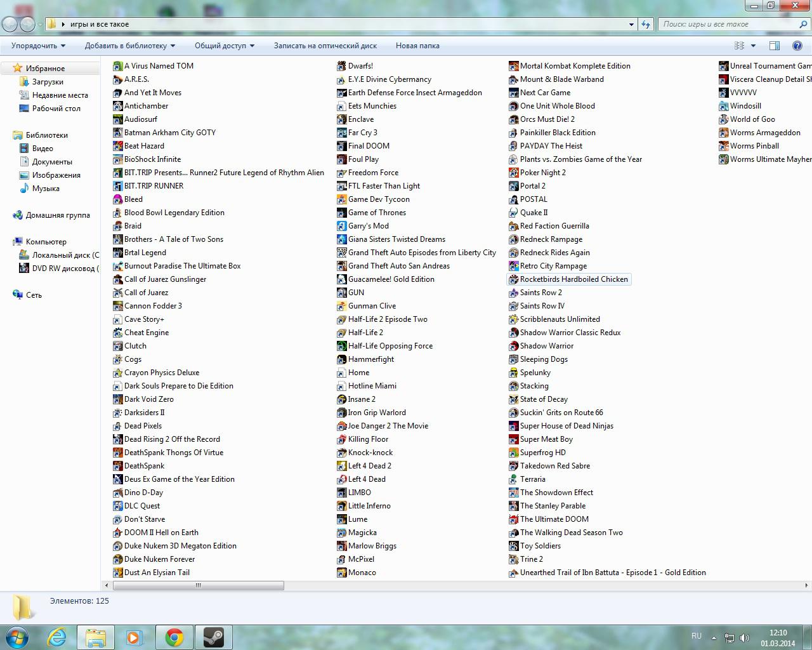812x650 pixels.
Task: Open Рабочий стол in navigation pane
Action: click(56, 109)
